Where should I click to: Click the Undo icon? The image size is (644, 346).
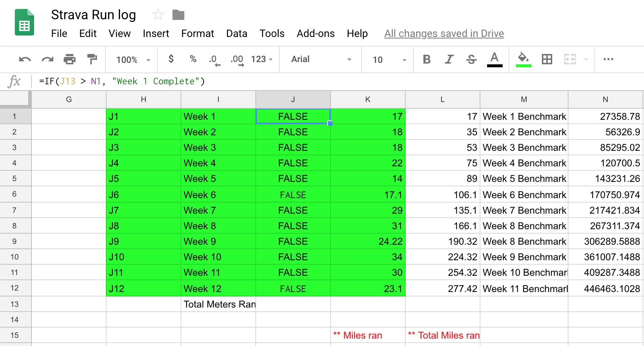pyautogui.click(x=24, y=59)
